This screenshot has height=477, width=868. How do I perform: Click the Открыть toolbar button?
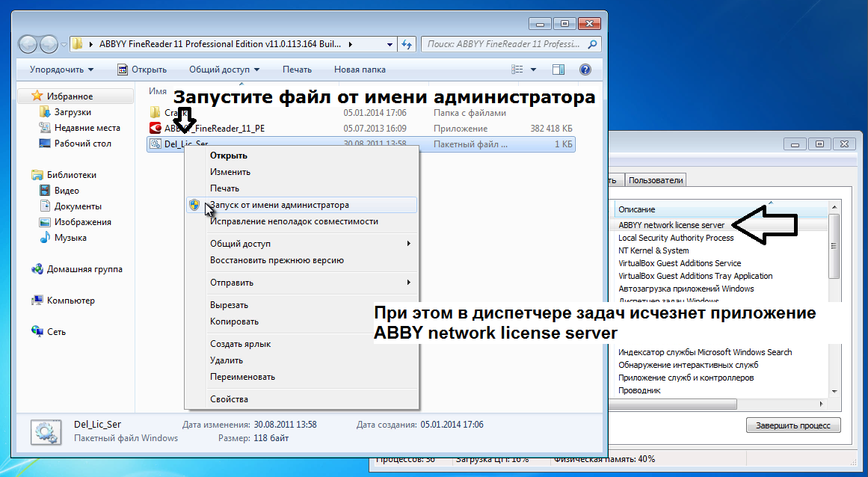pyautogui.click(x=142, y=70)
